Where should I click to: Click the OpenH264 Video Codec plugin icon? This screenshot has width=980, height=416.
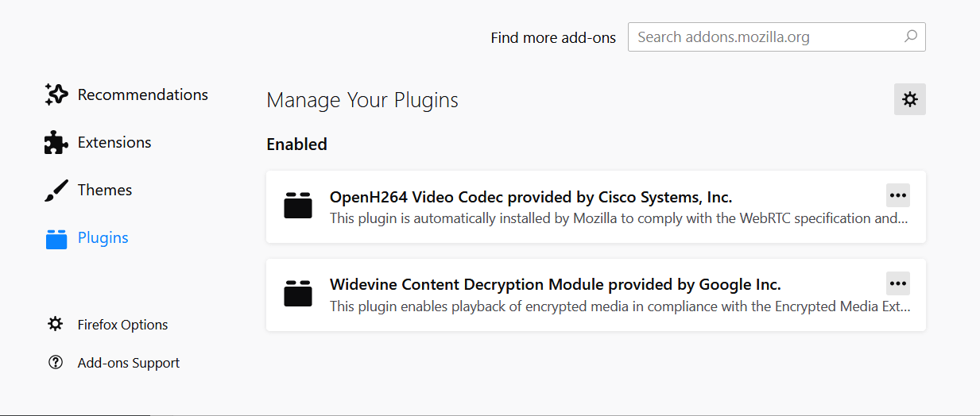[x=298, y=206]
